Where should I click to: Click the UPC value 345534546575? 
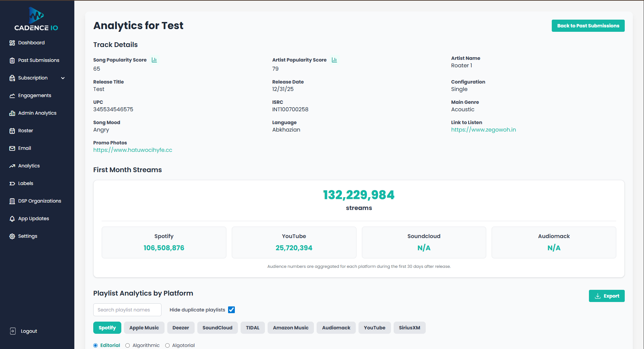coord(113,110)
